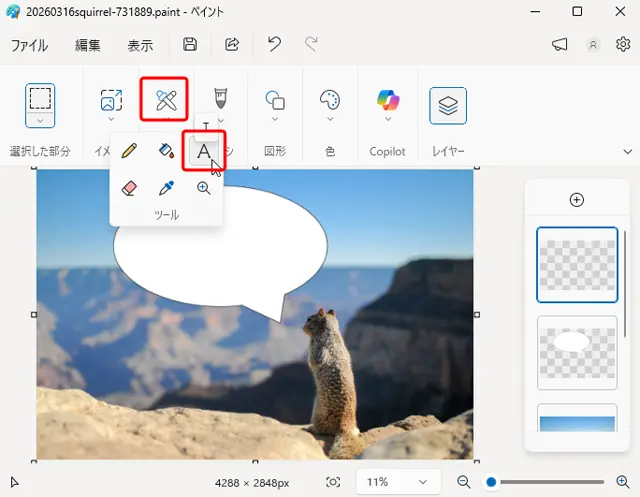Undo the last action

tap(274, 44)
